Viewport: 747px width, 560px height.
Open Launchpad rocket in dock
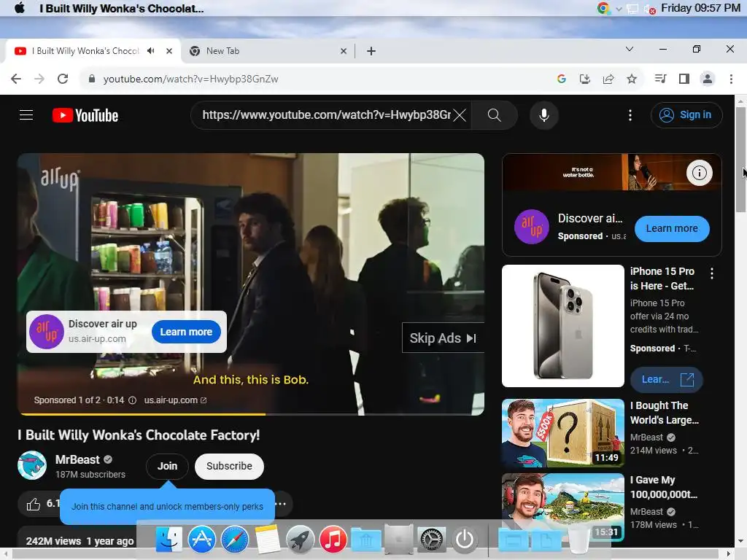tap(300, 540)
